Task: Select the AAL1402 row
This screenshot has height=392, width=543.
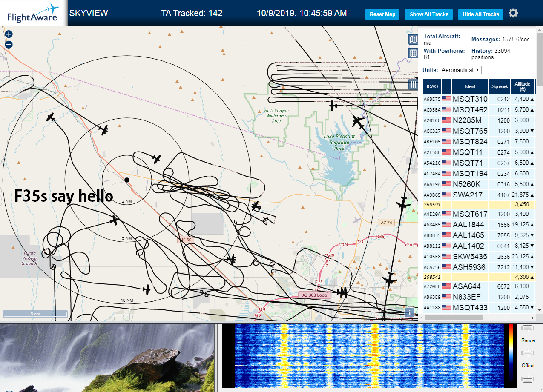Action: 479,246
